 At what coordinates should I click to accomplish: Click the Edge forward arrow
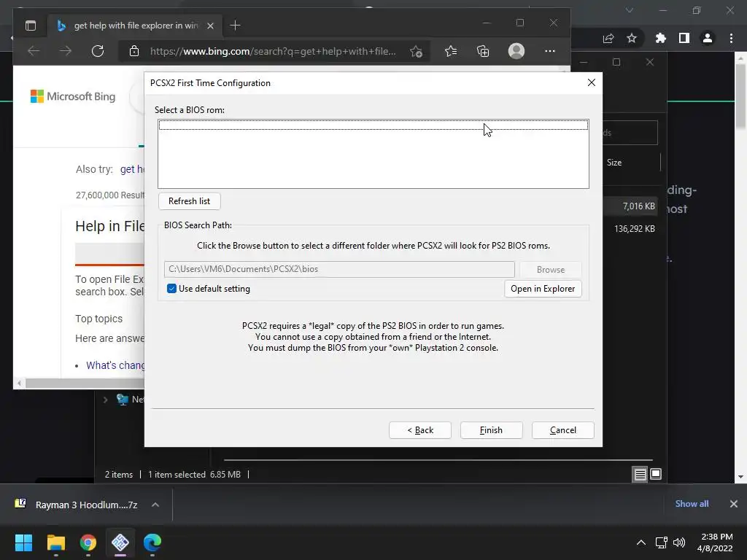click(x=66, y=51)
